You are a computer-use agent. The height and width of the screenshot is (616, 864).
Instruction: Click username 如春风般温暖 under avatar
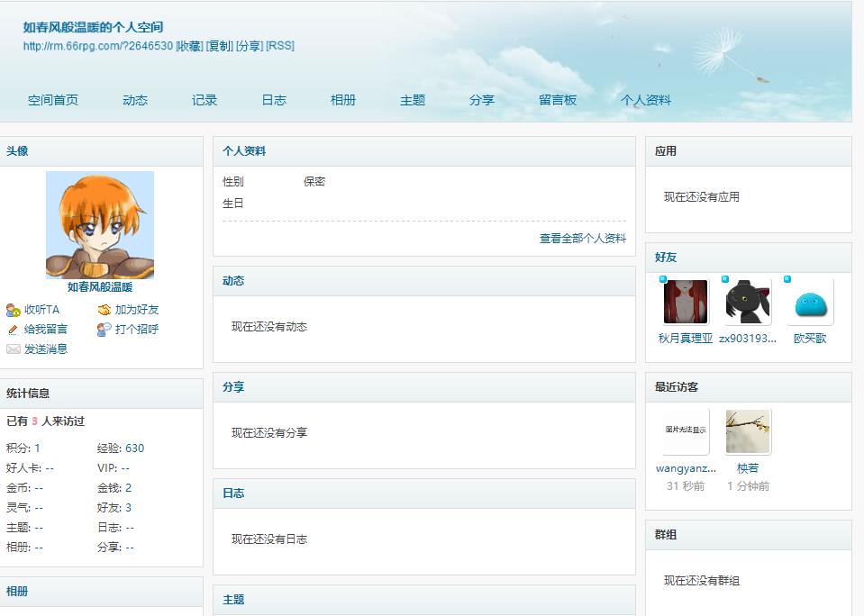click(100, 287)
